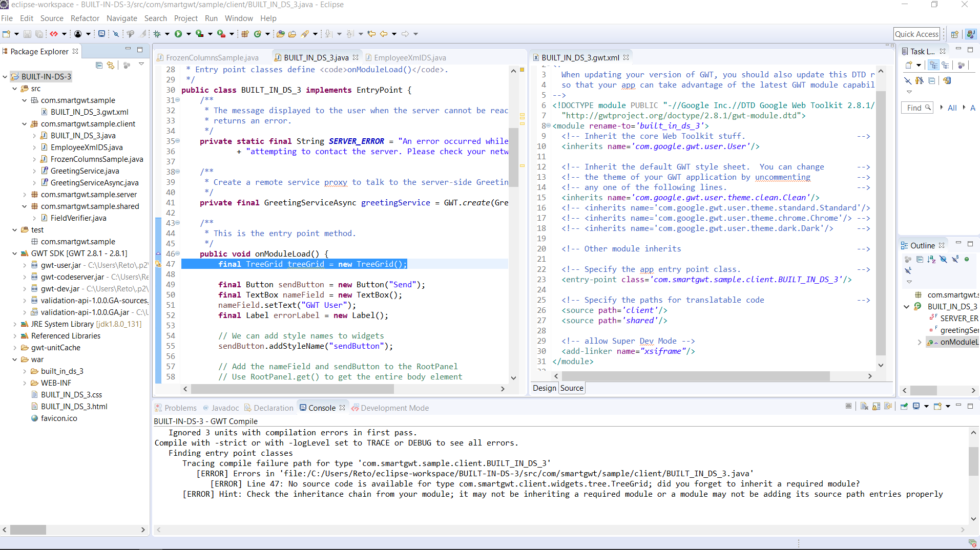This screenshot has height=550, width=980.
Task: Click the Quick Access input field
Action: [916, 34]
